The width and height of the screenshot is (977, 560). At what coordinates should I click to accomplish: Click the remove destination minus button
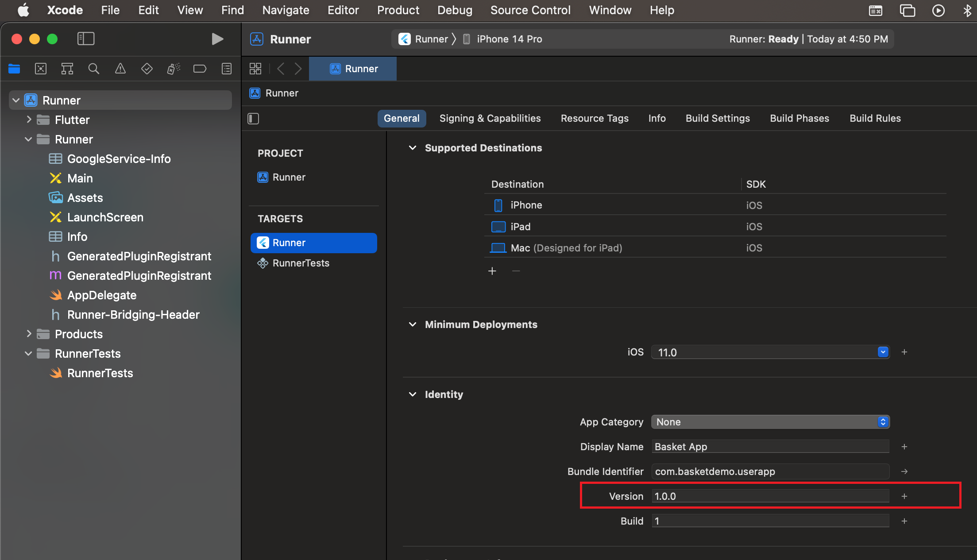coord(516,271)
